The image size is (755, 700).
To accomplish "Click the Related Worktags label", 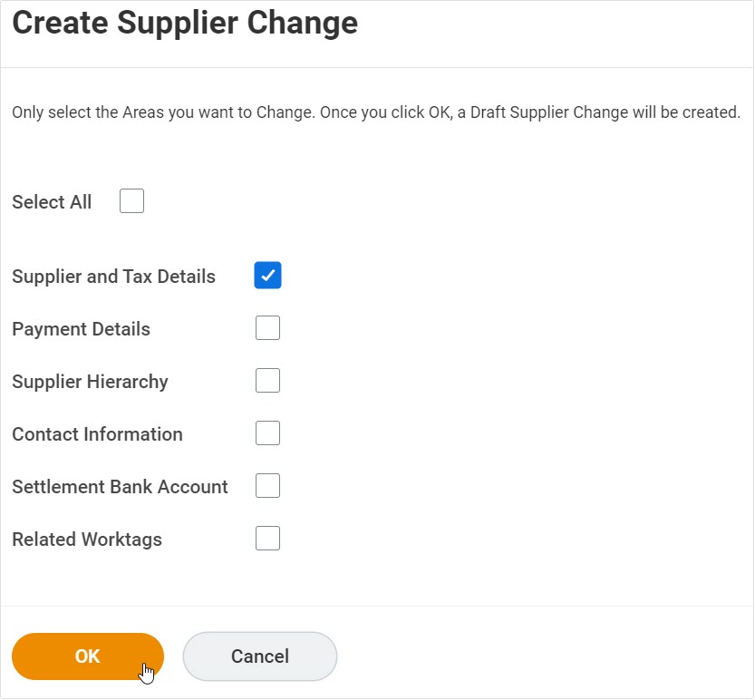I will pyautogui.click(x=86, y=539).
